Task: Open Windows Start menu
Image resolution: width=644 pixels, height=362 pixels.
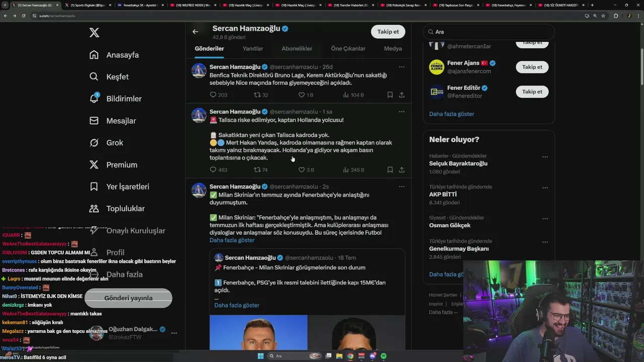Action: click(261, 356)
